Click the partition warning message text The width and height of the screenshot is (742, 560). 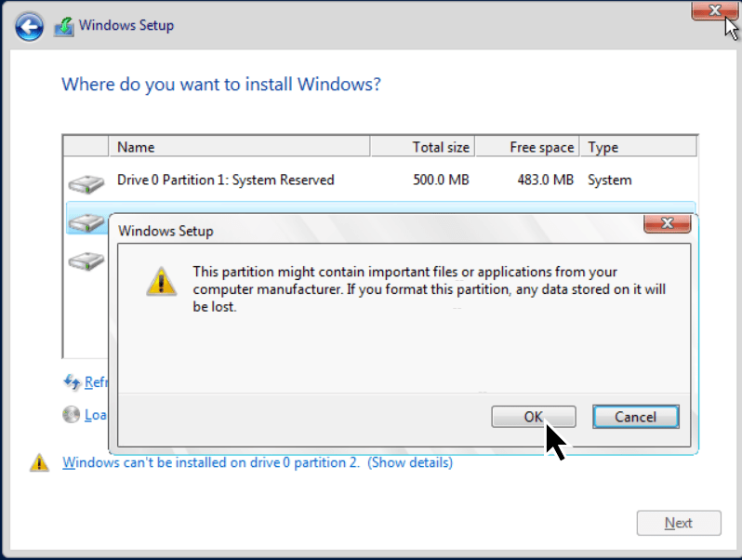(429, 289)
